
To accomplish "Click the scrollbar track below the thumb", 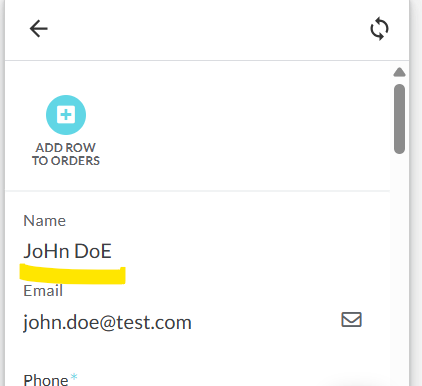I will point(399,267).
